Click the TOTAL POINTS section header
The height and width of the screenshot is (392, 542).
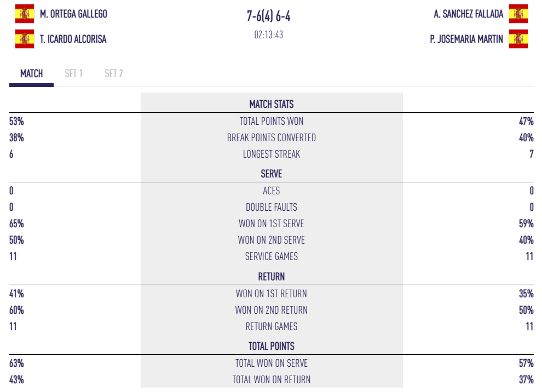click(x=272, y=346)
